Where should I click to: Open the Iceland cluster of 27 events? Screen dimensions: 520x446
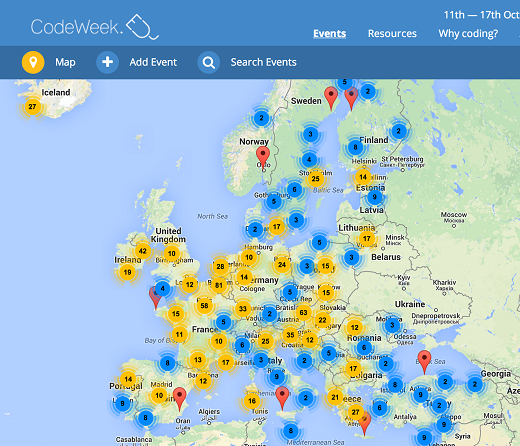[x=32, y=107]
